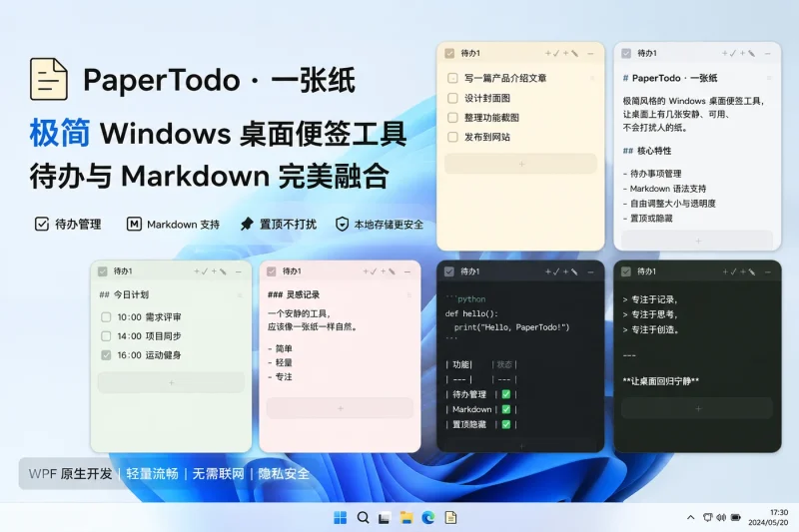This screenshot has height=532, width=799.
Task: Click the '# PaperTodo · 一张纸' heading in white note
Action: (x=669, y=78)
